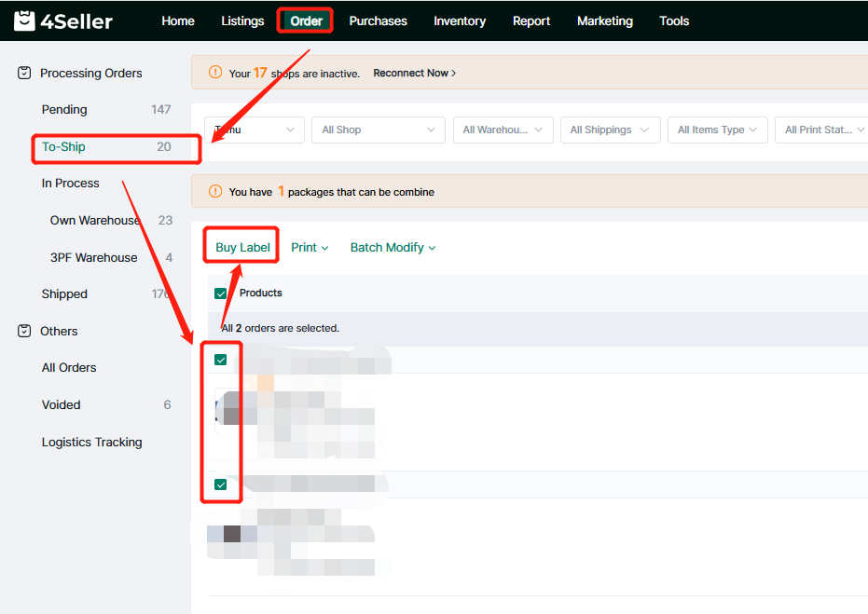Click the 4Seller logo icon
Screen dimensions: 868x614
tap(25, 20)
